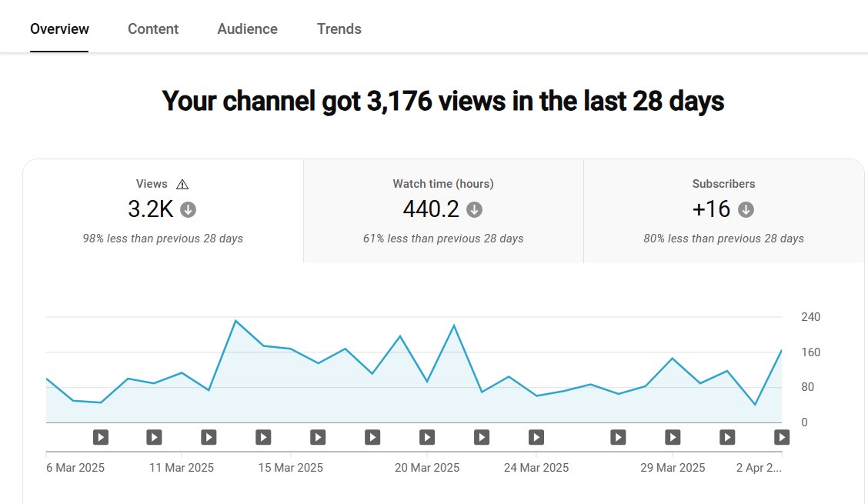Click '80% less than previous 28 days' text
Image resolution: width=868 pixels, height=504 pixels.
tap(723, 239)
